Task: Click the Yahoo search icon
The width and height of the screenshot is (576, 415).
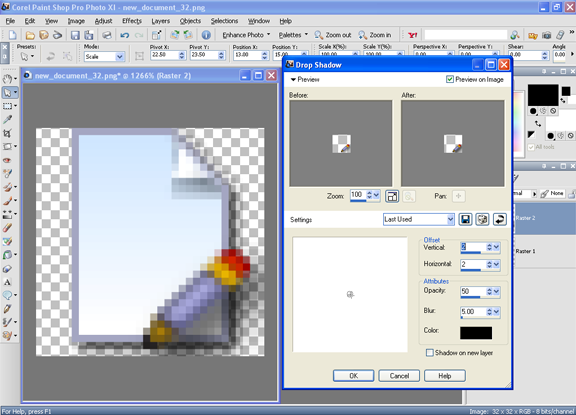Action: coord(413,35)
